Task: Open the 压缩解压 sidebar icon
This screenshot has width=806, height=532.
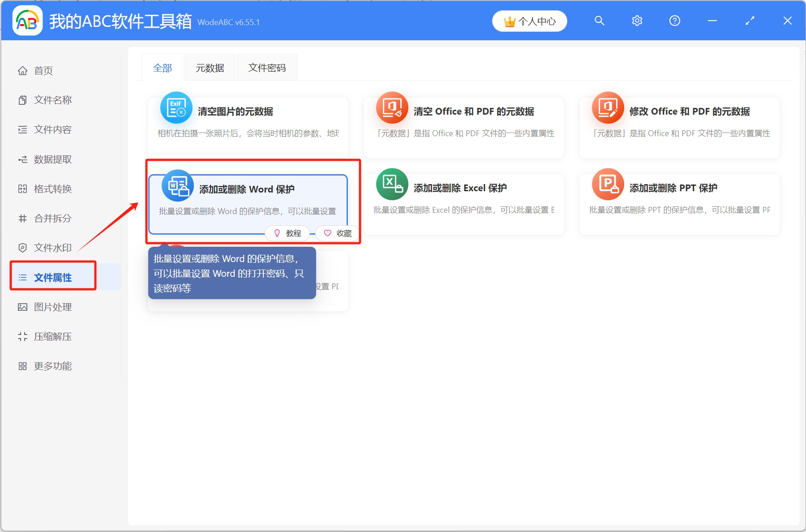Action: (x=23, y=336)
